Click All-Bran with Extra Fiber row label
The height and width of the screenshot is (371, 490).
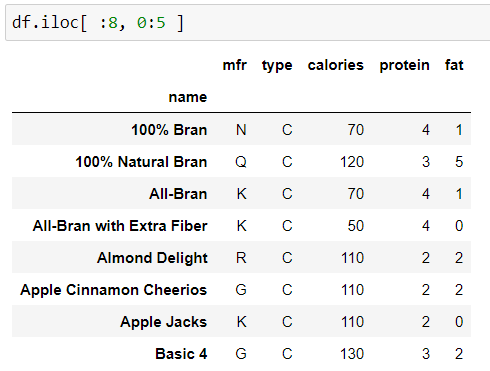click(120, 226)
